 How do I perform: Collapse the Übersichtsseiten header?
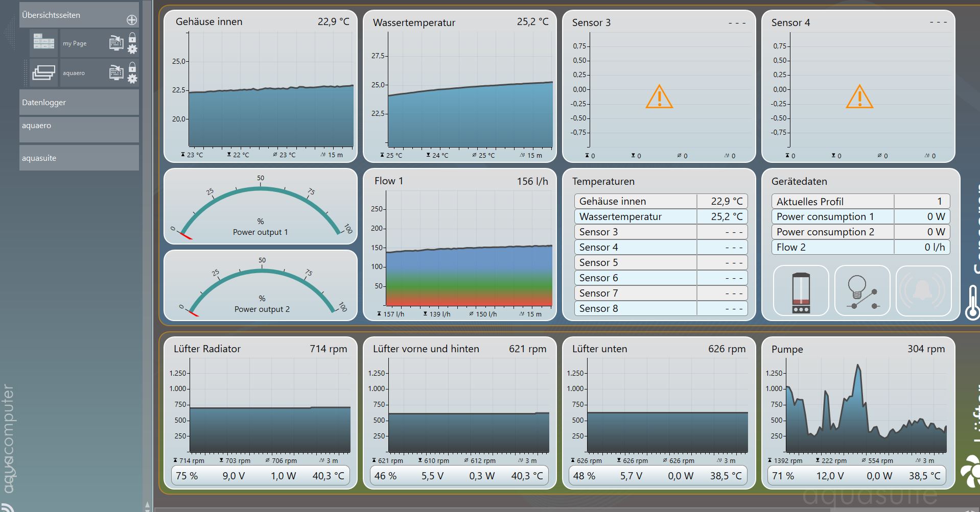72,15
